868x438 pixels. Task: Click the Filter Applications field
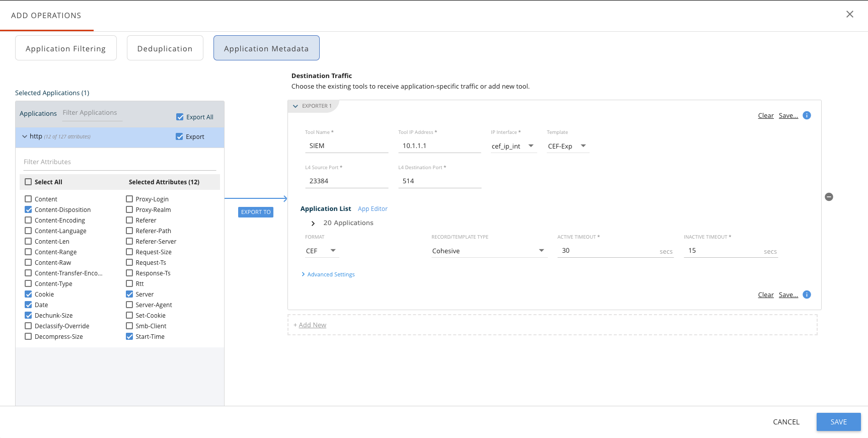point(92,113)
